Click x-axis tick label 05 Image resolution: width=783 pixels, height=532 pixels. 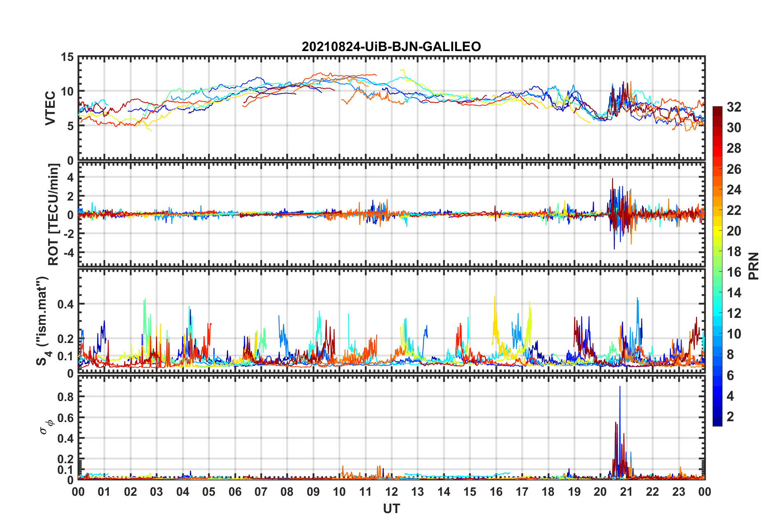209,492
